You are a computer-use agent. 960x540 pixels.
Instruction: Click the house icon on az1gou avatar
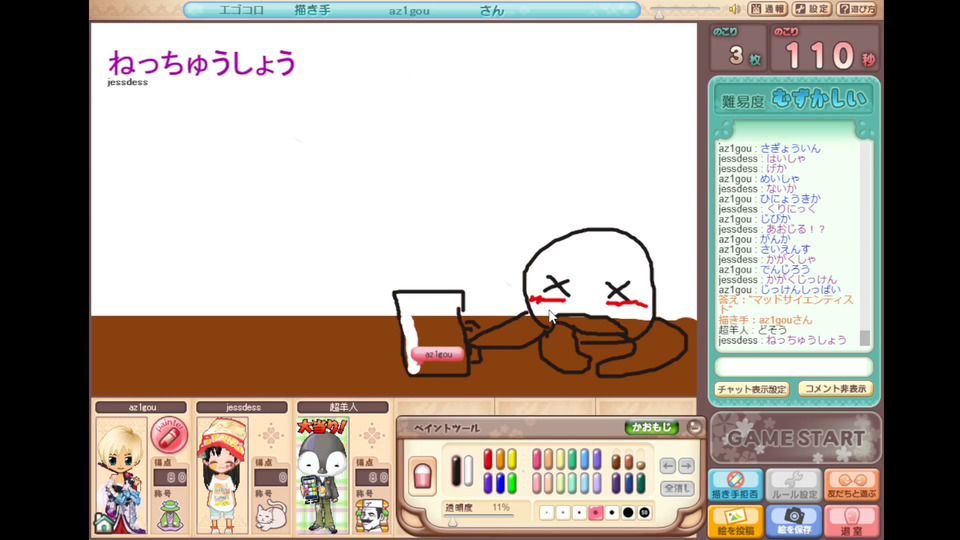pos(104,523)
